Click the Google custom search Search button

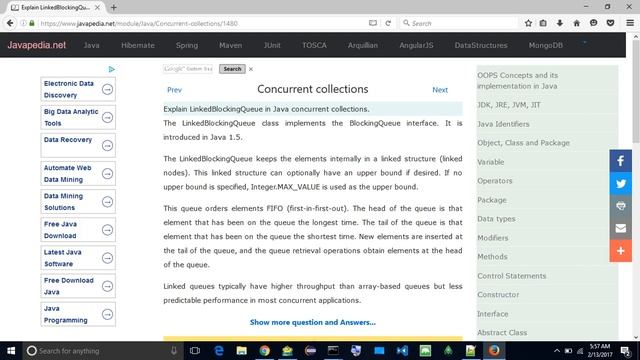(x=232, y=69)
